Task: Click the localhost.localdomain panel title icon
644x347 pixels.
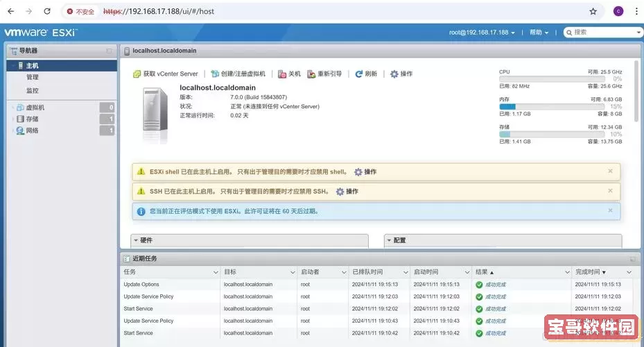Action: click(127, 51)
